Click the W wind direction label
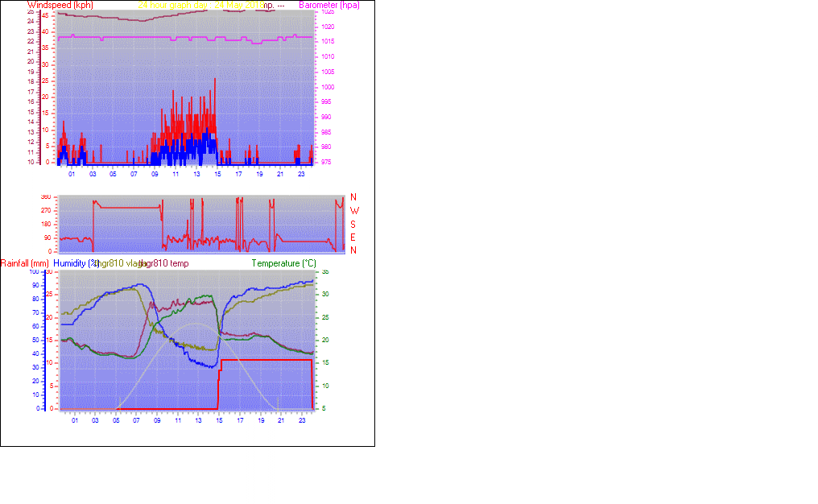Screen dimensions: 818x504 tap(353, 211)
